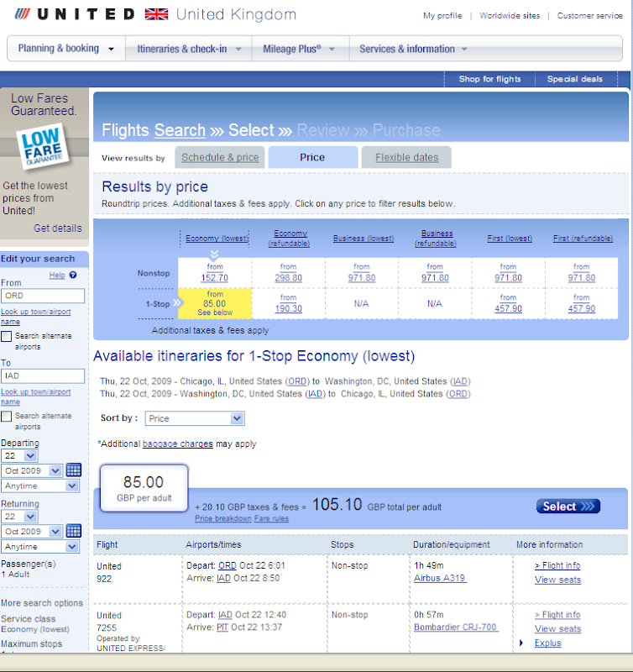633x672 pixels.
Task: Expand the Sort by Price dropdown
Action: click(195, 418)
